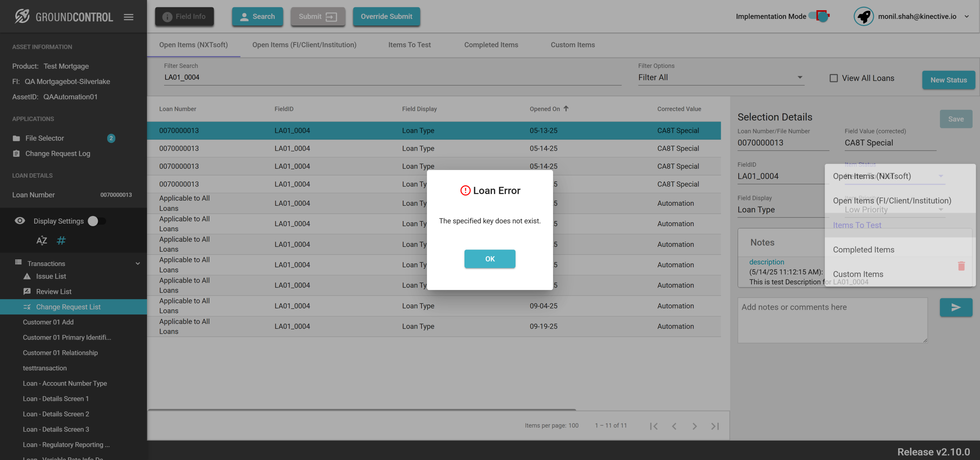Delete the note using trash icon

click(x=961, y=266)
